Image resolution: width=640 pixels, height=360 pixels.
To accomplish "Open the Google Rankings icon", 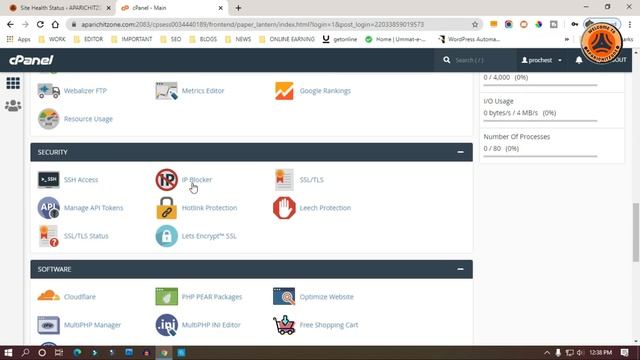I will coord(284,91).
